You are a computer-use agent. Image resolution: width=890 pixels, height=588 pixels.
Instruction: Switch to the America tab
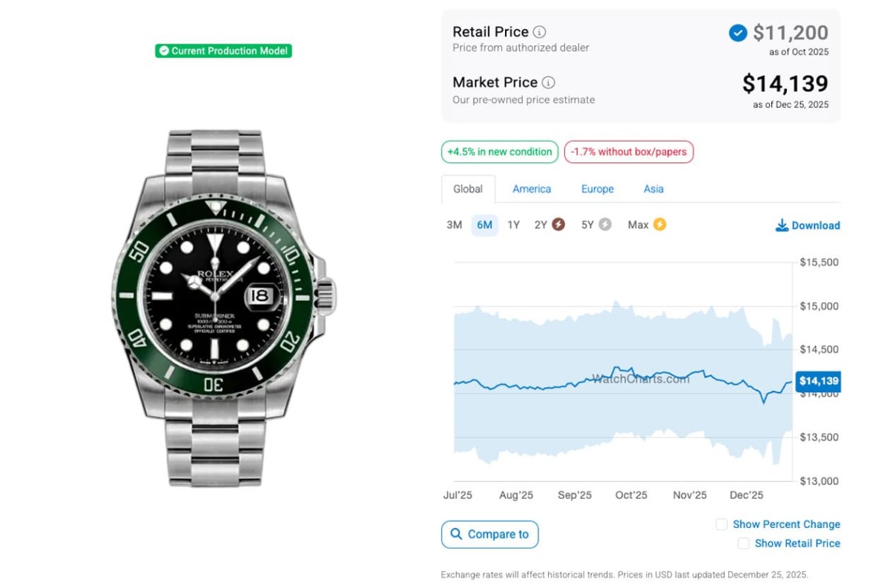[x=532, y=189]
